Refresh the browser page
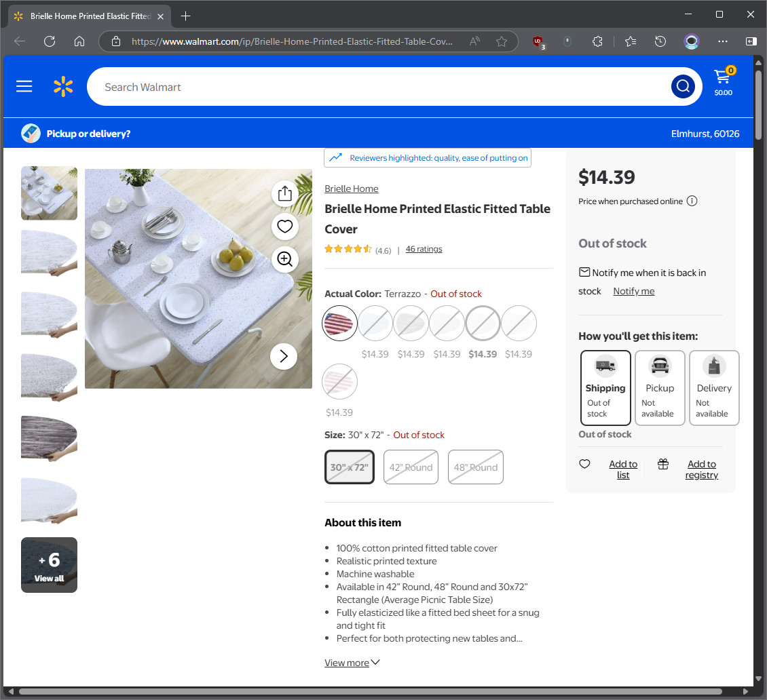The height and width of the screenshot is (700, 767). click(x=50, y=41)
